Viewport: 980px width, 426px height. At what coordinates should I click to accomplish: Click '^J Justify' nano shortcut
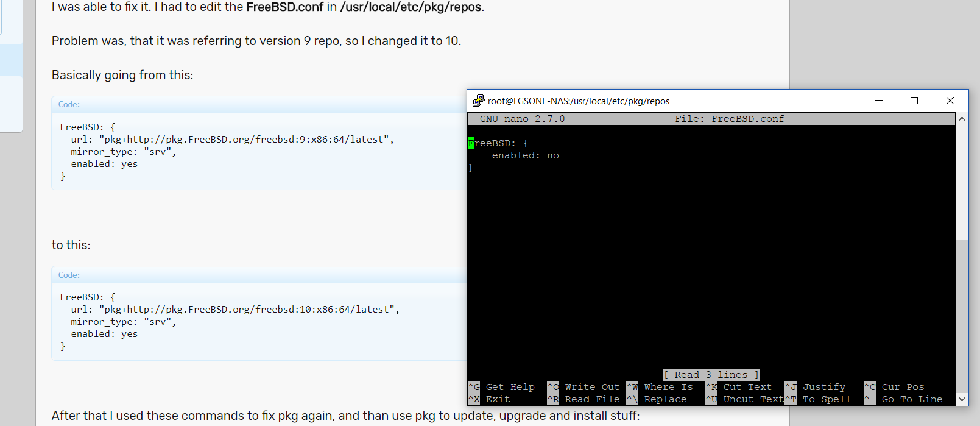[x=815, y=387]
